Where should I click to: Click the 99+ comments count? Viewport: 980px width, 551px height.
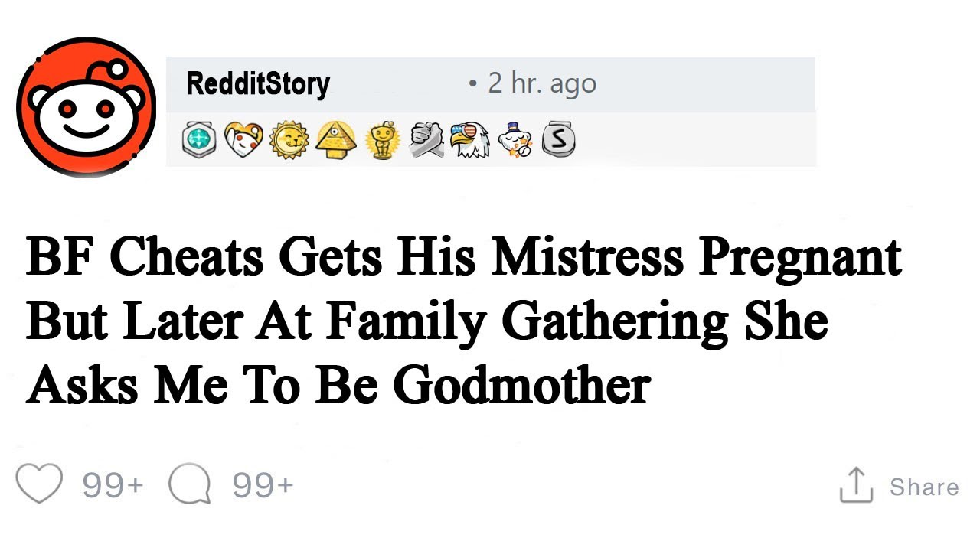click(263, 485)
